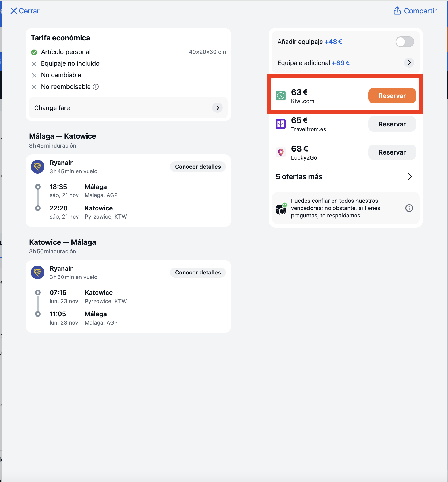This screenshot has height=482, width=448.
Task: Click the Málaga — Katowice route heading
Action: tap(63, 136)
